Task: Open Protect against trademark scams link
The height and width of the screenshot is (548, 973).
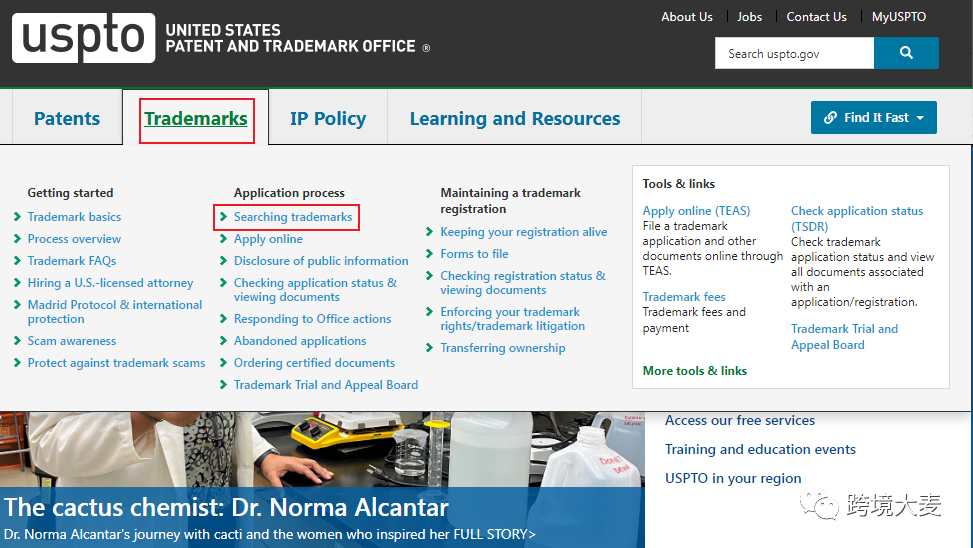Action: 117,363
